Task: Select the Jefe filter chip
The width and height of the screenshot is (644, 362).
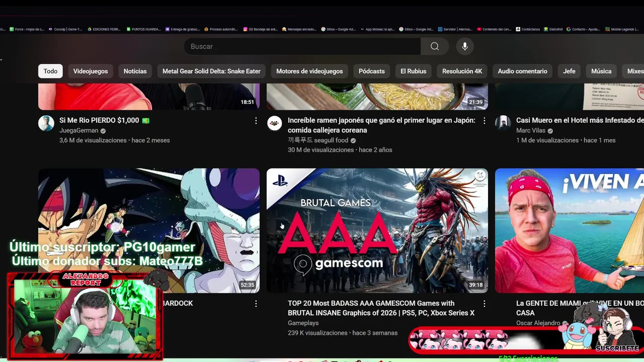Action: pos(569,71)
